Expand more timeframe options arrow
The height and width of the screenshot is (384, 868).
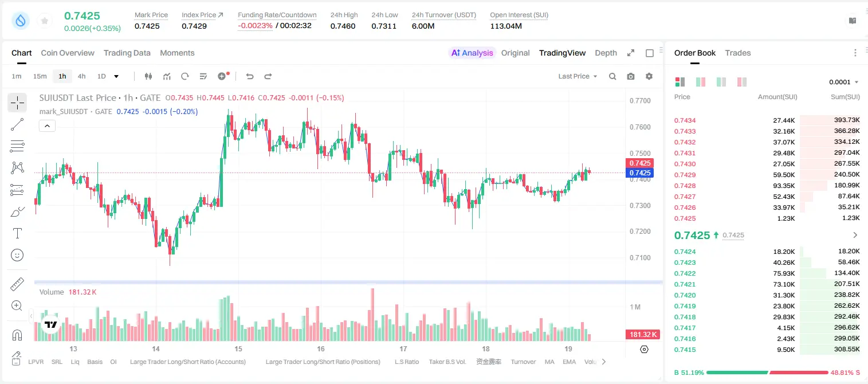coord(116,76)
